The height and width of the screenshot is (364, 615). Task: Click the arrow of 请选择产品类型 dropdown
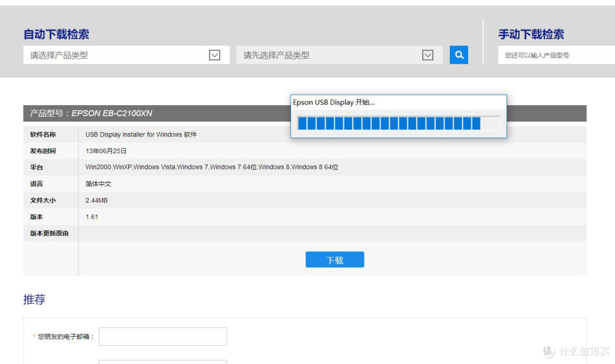click(215, 55)
